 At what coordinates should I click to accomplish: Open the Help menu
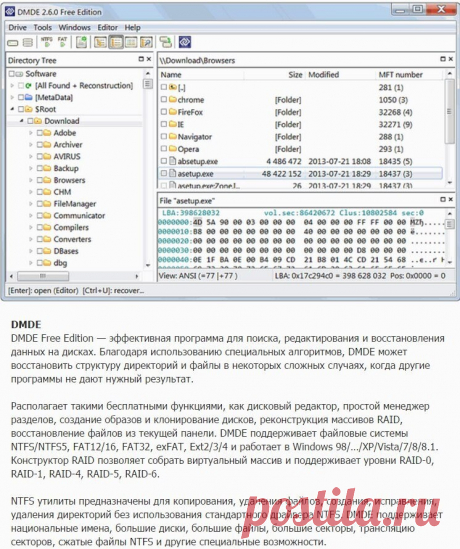[x=133, y=27]
